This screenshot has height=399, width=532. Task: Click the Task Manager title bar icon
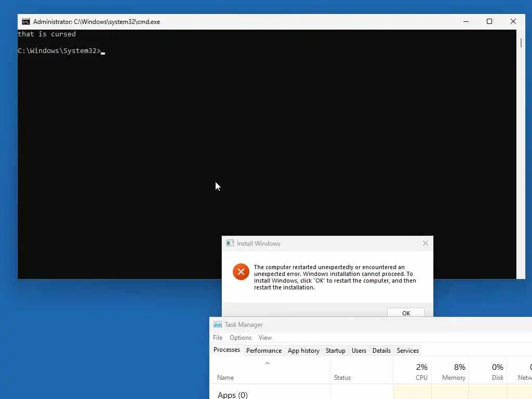[218, 324]
